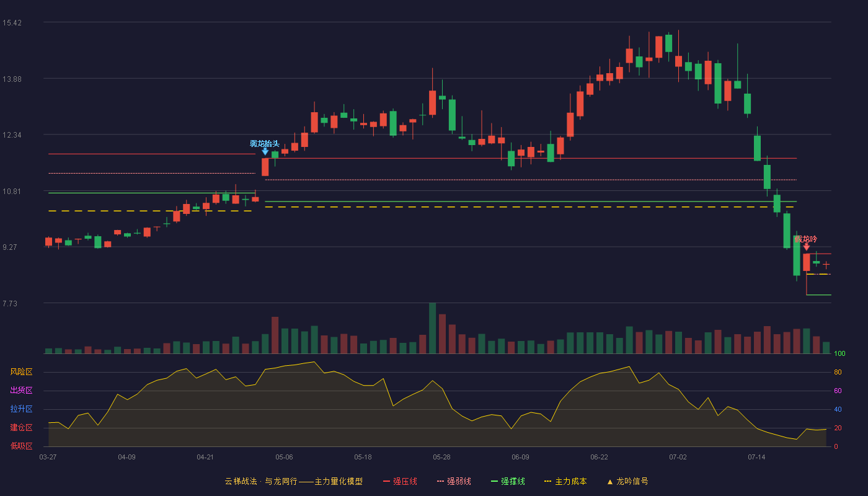Click the 04-09 date label

coord(126,457)
